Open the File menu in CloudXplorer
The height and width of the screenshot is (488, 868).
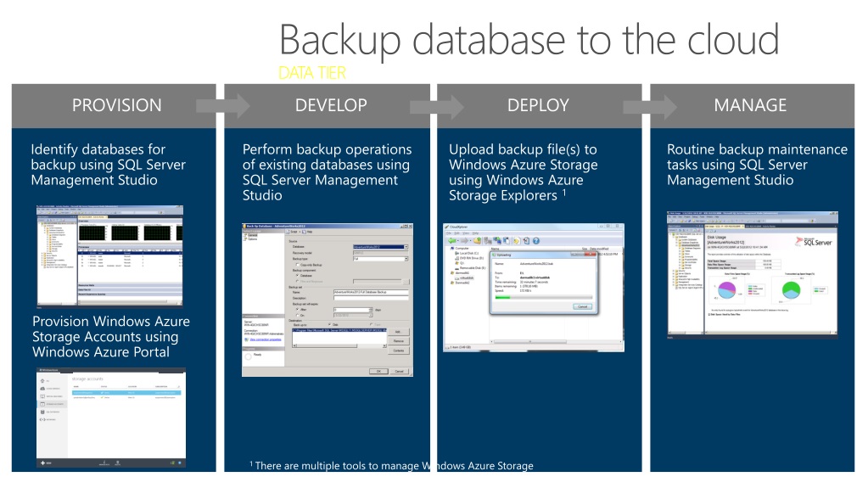[x=448, y=233]
